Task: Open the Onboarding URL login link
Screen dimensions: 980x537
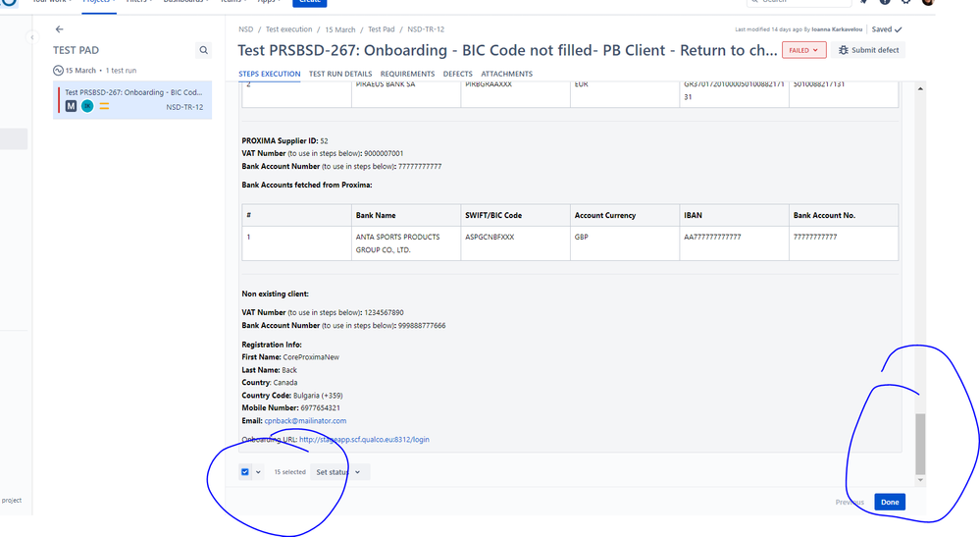Action: [364, 440]
